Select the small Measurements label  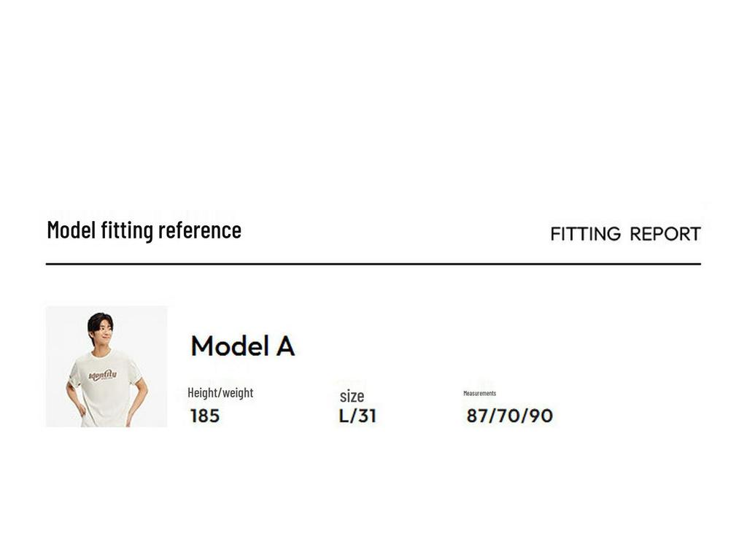point(479,393)
